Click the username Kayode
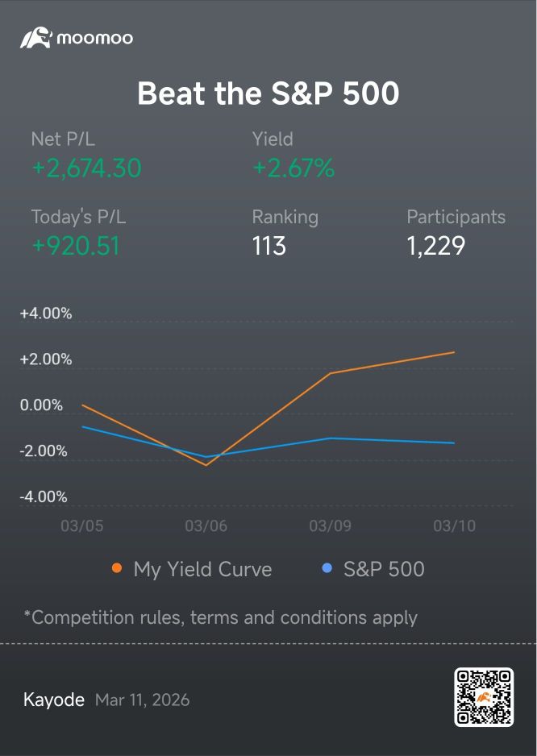 coord(54,700)
